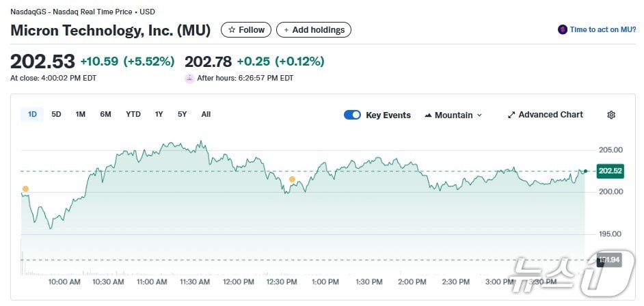This screenshot has height=306, width=644.
Task: Click 'Time to act on MU?' link
Action: 604,29
